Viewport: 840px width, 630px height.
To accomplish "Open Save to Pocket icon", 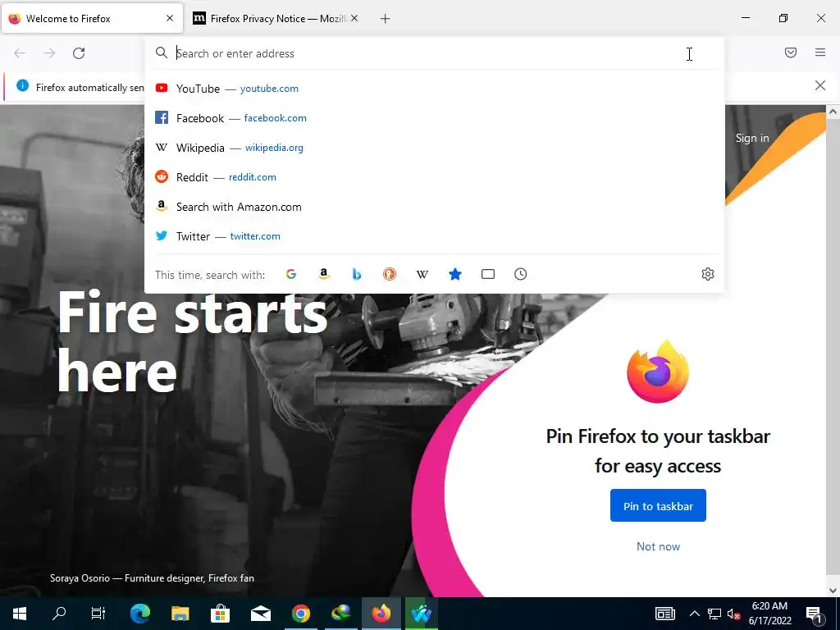I will tap(791, 52).
